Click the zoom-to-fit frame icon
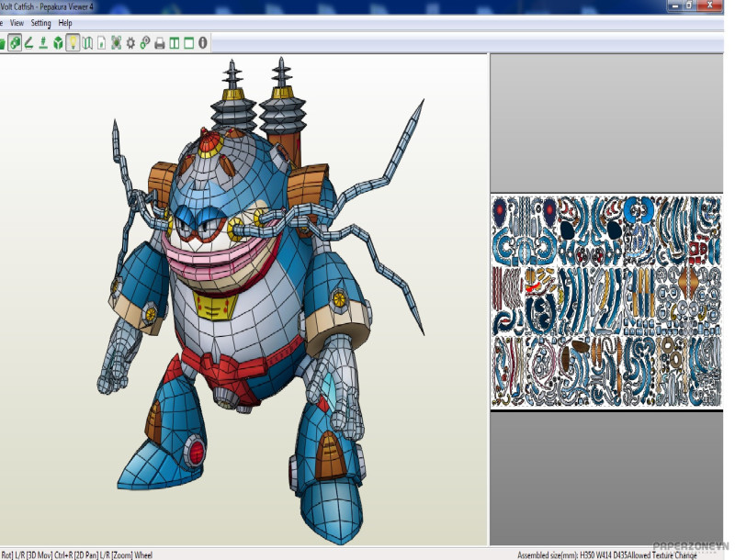The height and width of the screenshot is (560, 735). pos(116,42)
